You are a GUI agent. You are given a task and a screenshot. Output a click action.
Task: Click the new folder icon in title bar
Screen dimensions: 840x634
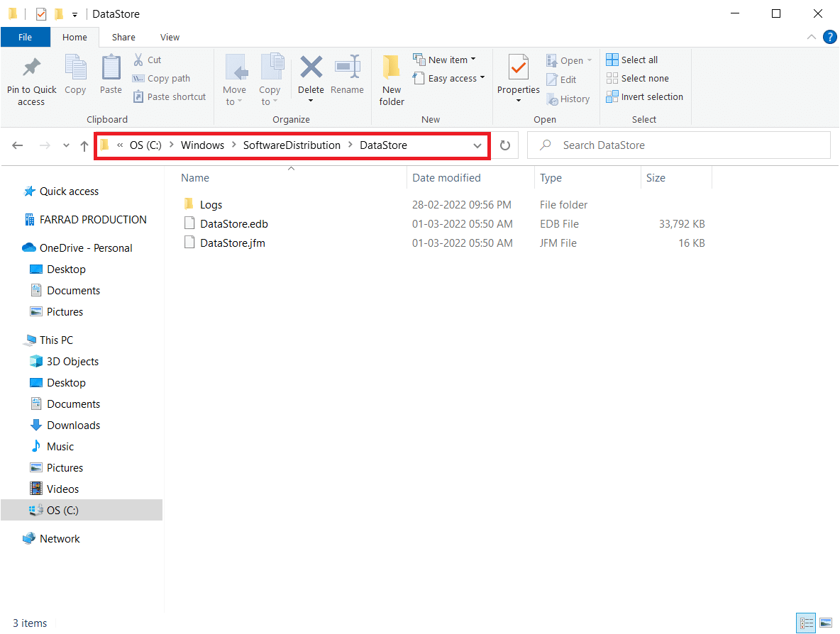click(59, 14)
